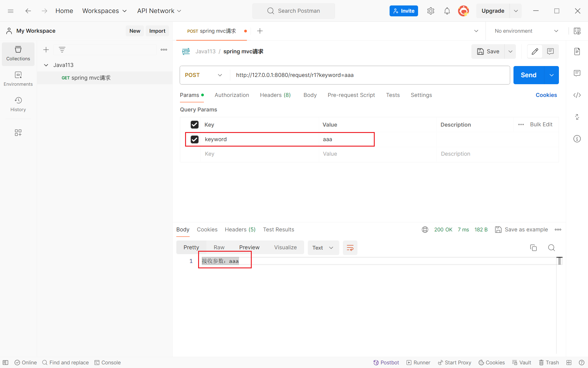The height and width of the screenshot is (368, 588).
Task: Open the settings gear icon
Action: (430, 11)
